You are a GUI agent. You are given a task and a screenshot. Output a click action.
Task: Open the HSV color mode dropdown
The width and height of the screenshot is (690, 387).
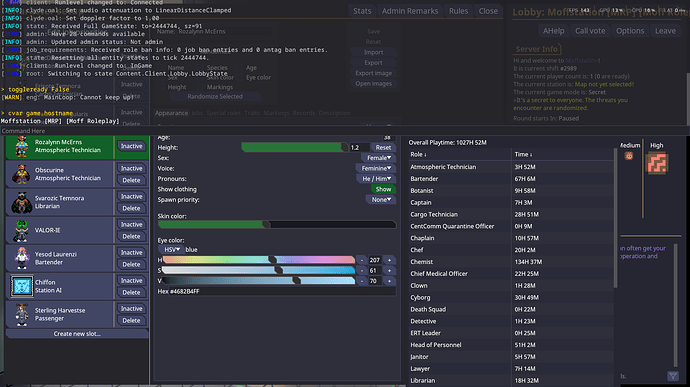(x=172, y=250)
